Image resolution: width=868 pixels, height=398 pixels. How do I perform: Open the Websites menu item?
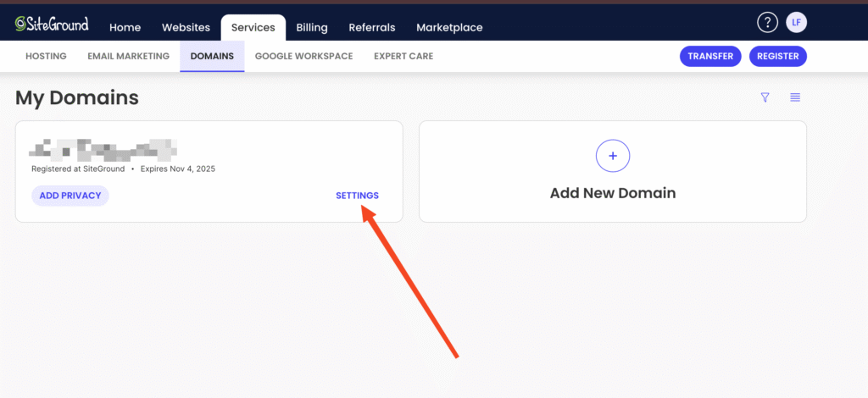[186, 27]
